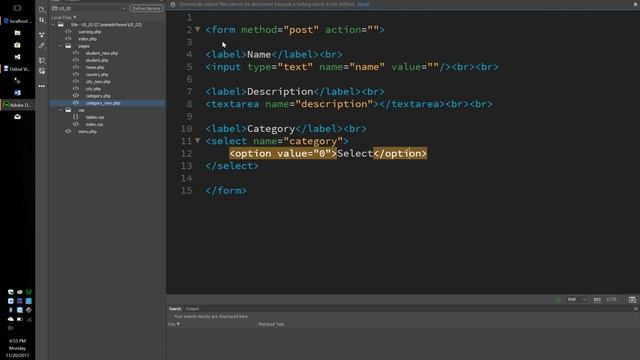Open the three-dots more tools icon
This screenshot has width=640, height=360.
point(42,86)
